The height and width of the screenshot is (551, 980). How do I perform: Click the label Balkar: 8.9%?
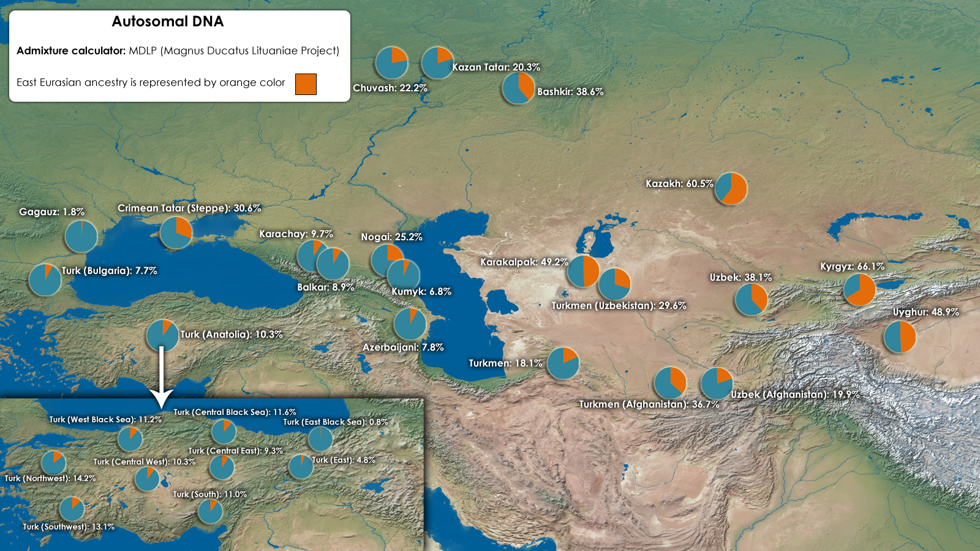(326, 287)
